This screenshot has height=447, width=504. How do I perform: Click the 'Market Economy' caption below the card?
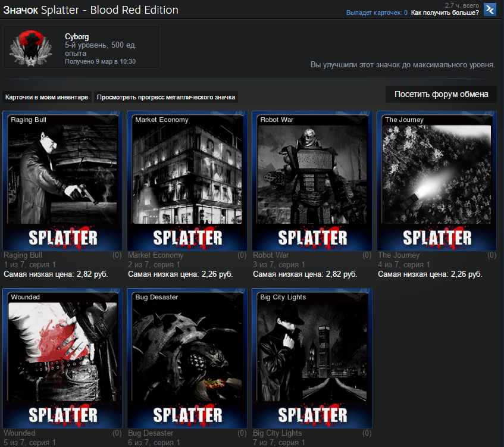[x=155, y=255]
